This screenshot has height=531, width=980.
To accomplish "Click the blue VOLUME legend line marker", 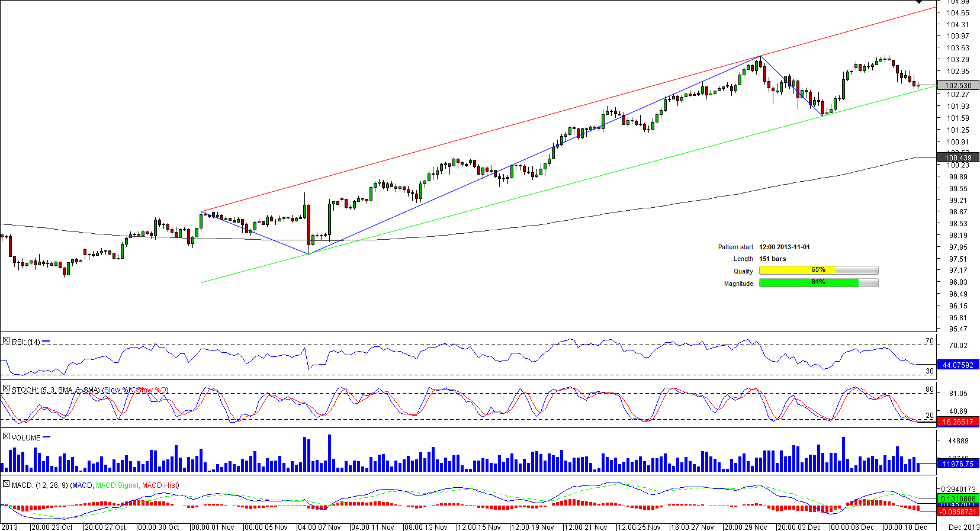I will [47, 437].
